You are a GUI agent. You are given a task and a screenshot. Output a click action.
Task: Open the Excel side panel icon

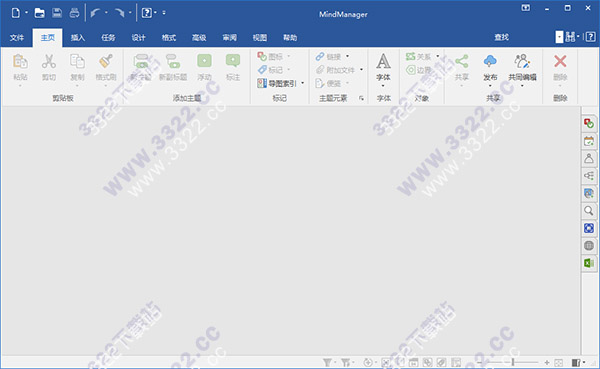pos(589,263)
